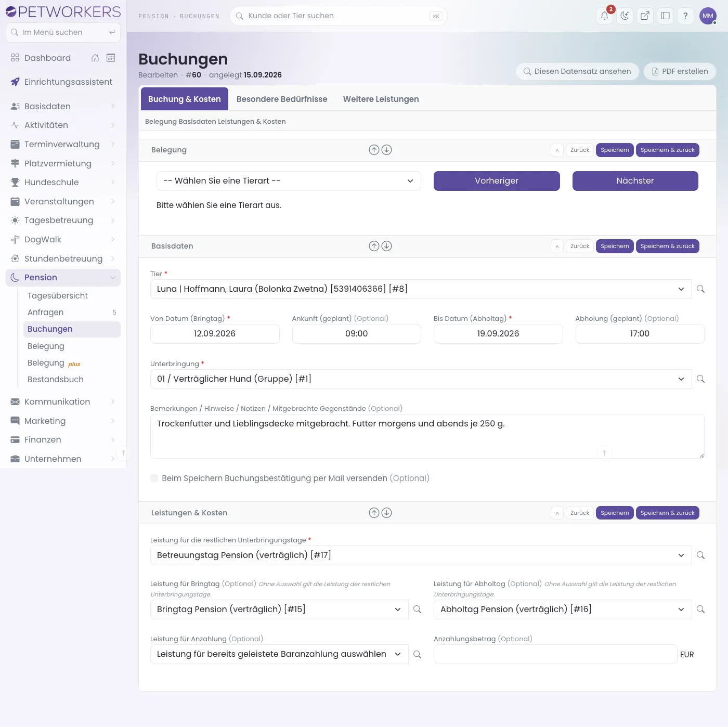
Task: Open the Betreuungstag Pension dropdown
Action: click(x=421, y=555)
